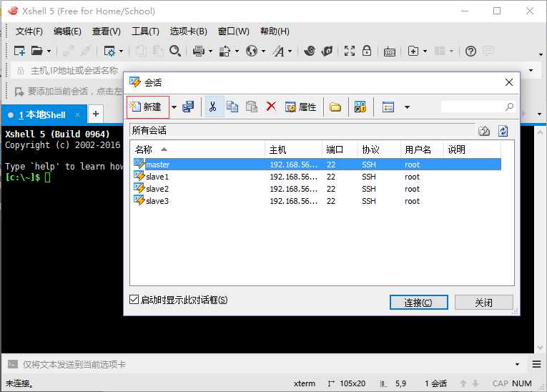Select the slave3 session row

[x=317, y=201]
